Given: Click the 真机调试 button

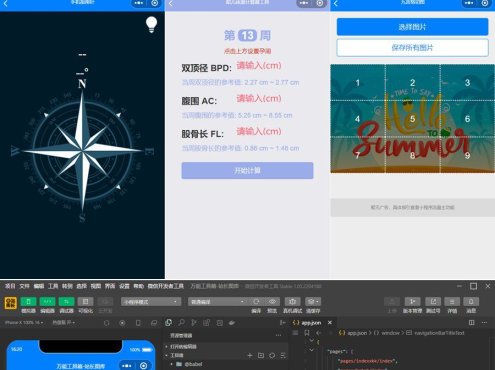Looking at the screenshot, I should tap(292, 302).
